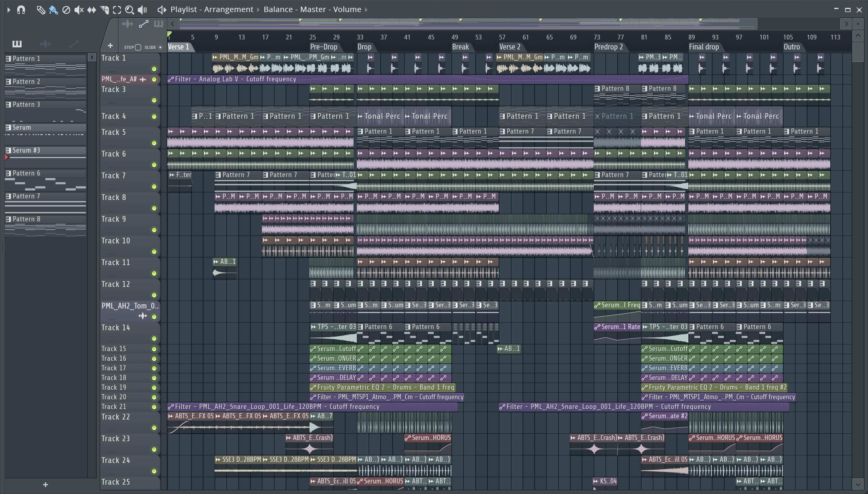This screenshot has height=494, width=868.
Task: Mute Track 21 via green LED
Action: pyautogui.click(x=154, y=407)
